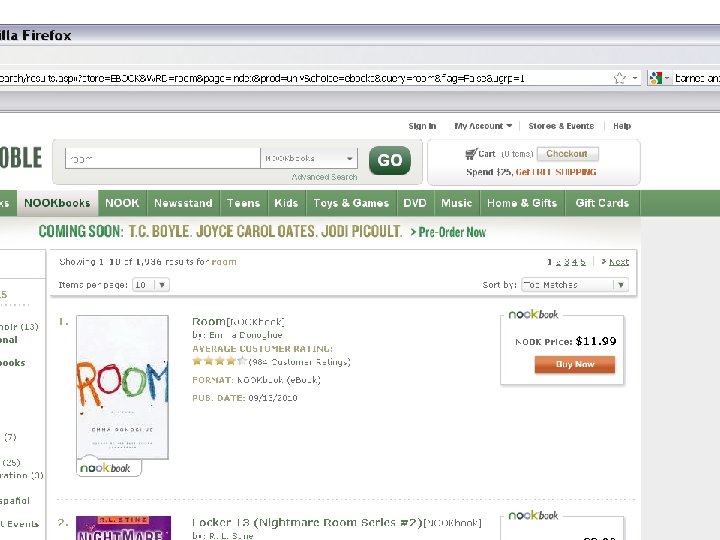The width and height of the screenshot is (720, 540).
Task: Buy Room with the Buy Now button
Action: (575, 364)
